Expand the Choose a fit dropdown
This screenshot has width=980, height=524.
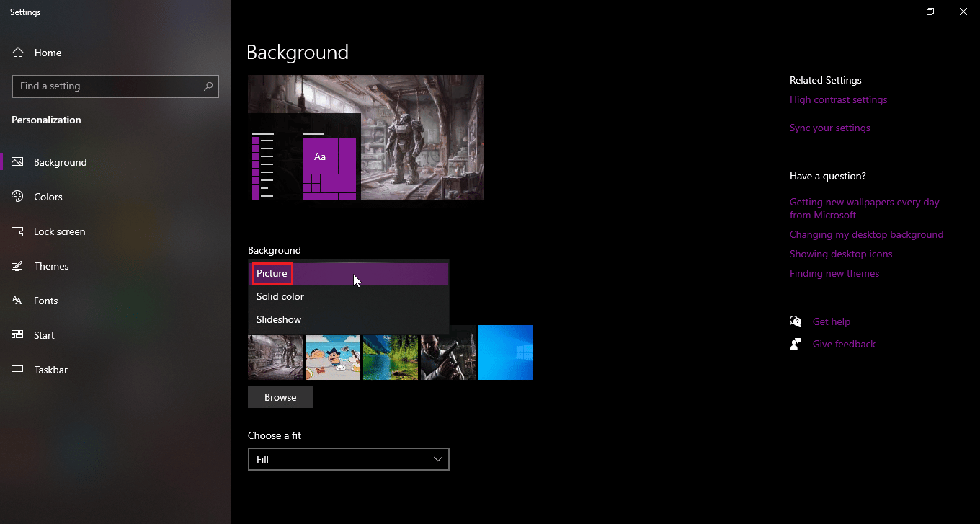tap(348, 459)
